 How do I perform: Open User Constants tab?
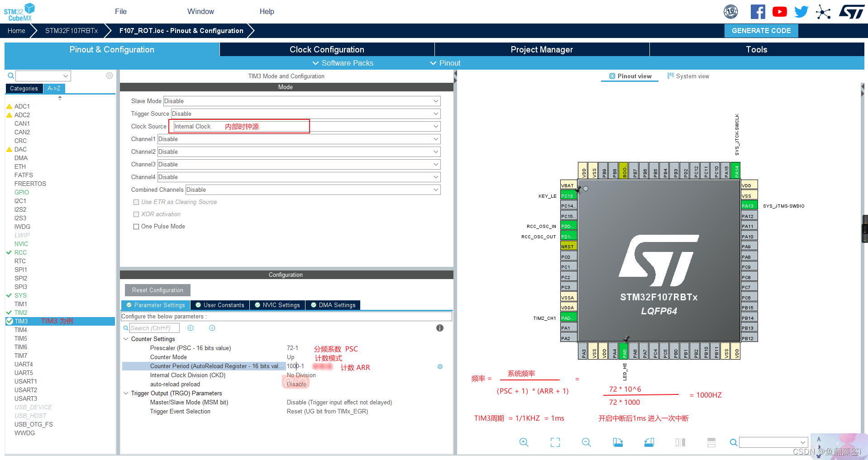220,305
